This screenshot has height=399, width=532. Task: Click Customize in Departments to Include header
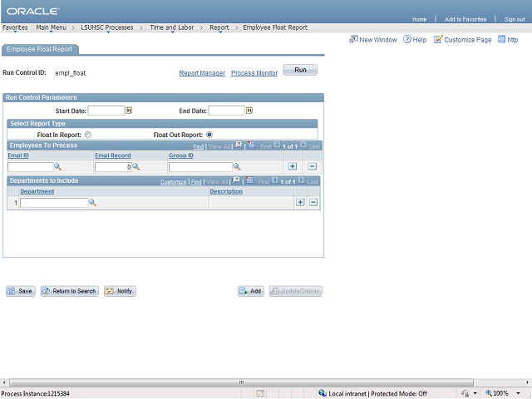tap(174, 182)
